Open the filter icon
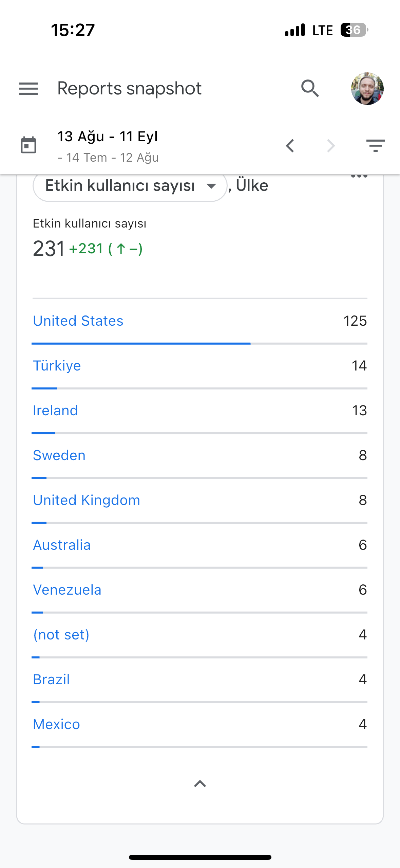Screen dimensions: 400x868 coord(375,146)
